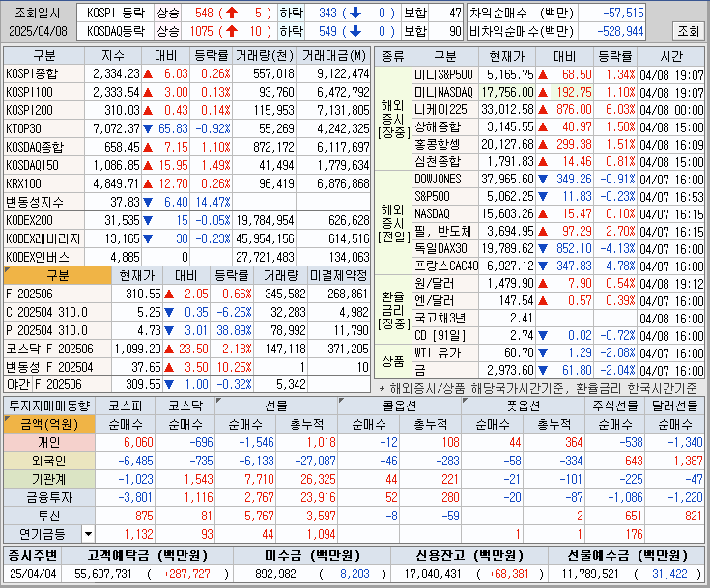This screenshot has width=710, height=588.
Task: Click the 프랑스CAC40 row label
Action: [x=445, y=266]
